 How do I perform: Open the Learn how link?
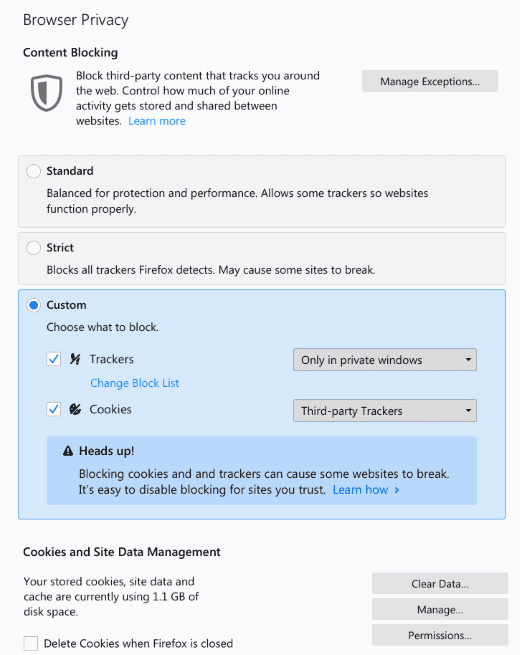pos(360,490)
